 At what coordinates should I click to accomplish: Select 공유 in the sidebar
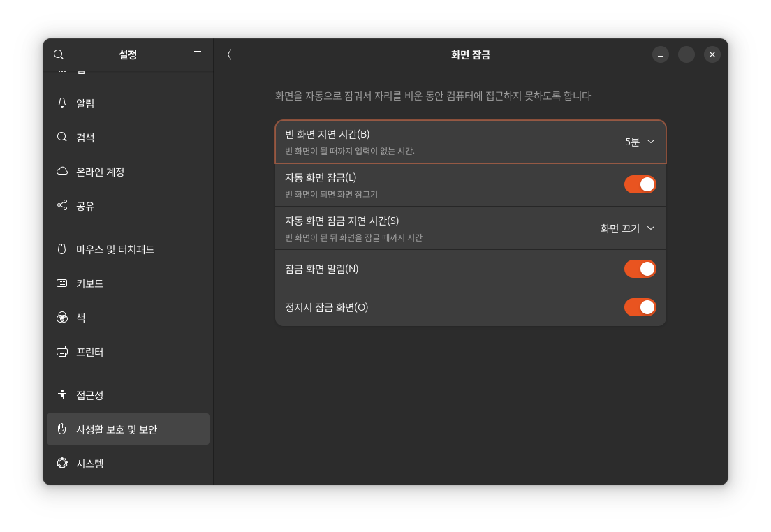click(128, 205)
